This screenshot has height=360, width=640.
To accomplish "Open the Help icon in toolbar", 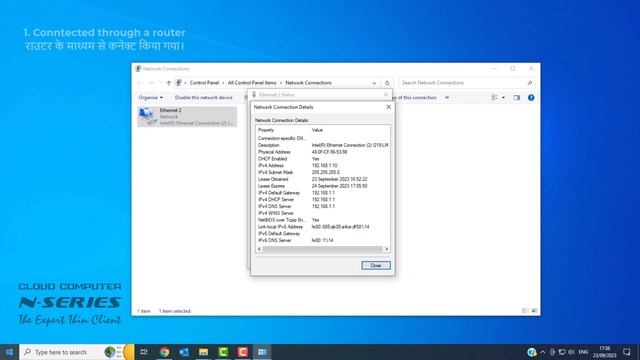I will click(531, 98).
